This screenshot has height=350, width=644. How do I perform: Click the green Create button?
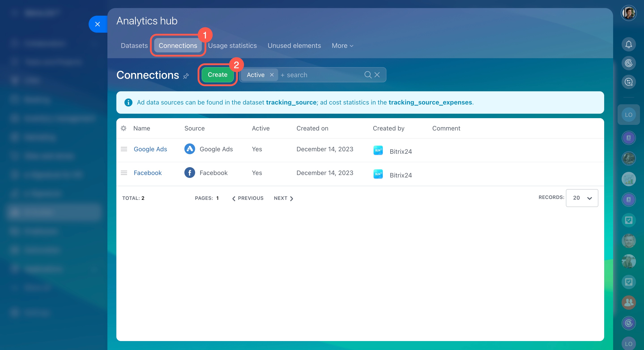pyautogui.click(x=217, y=75)
